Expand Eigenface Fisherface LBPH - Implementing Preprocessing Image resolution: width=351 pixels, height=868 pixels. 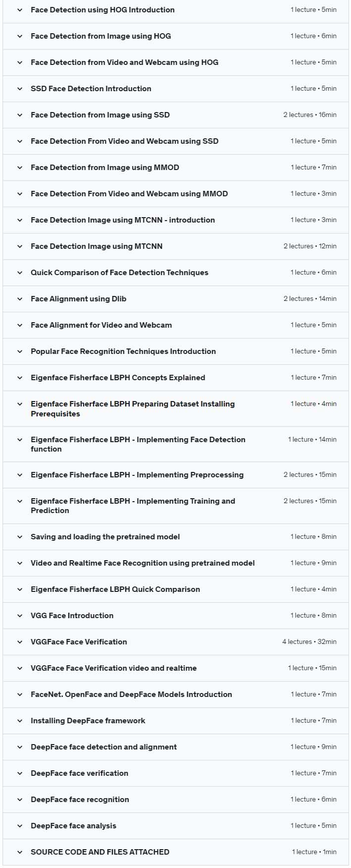tap(176, 475)
